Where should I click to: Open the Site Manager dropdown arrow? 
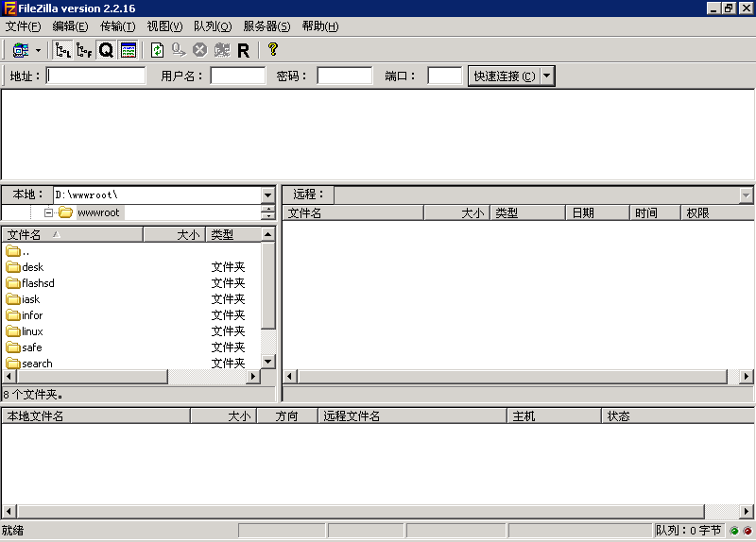click(x=38, y=50)
